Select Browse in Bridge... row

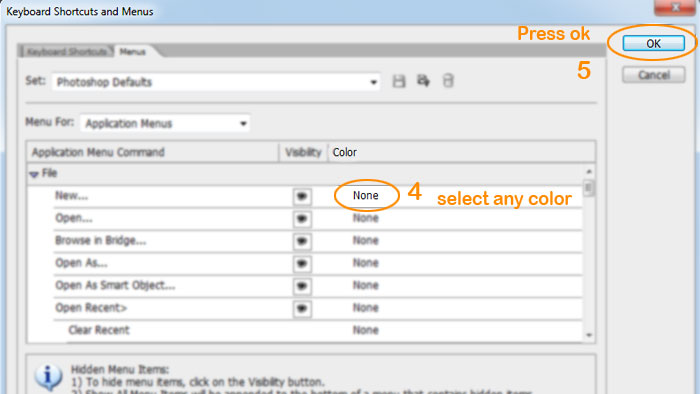pyautogui.click(x=318, y=241)
